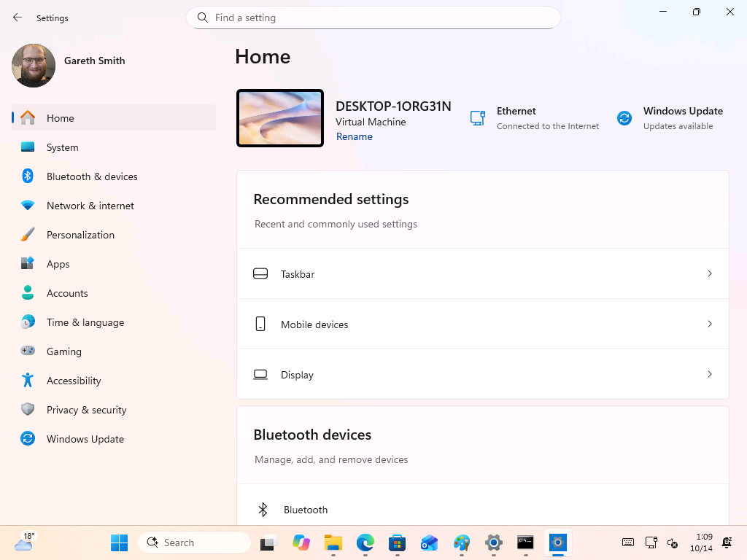Click the clock showing 1:09
747x560 pixels.
tap(701, 542)
